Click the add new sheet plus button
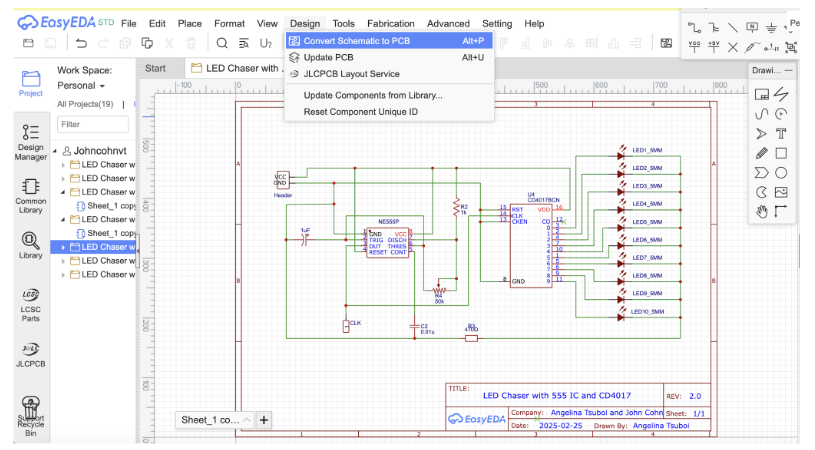The width and height of the screenshot is (815, 450). click(264, 420)
